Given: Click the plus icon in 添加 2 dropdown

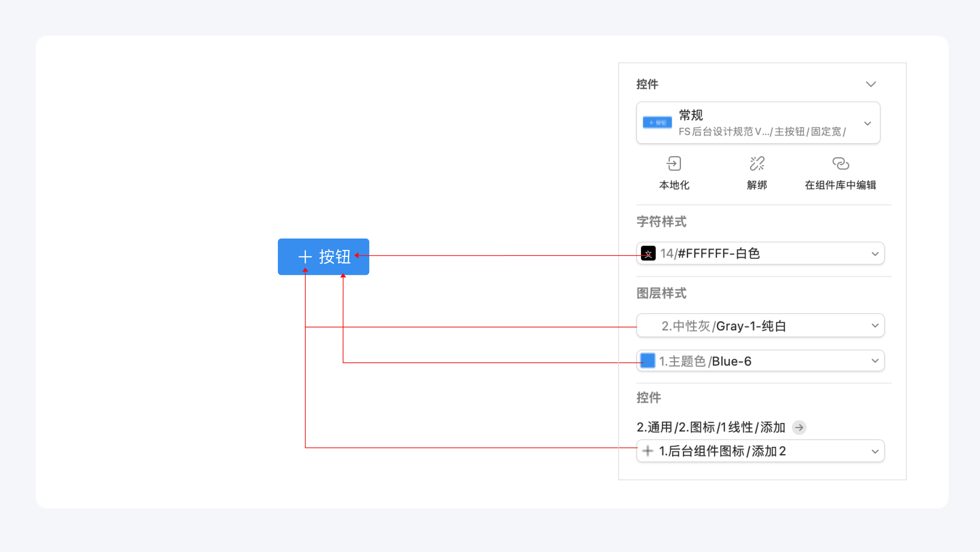Looking at the screenshot, I should (648, 451).
